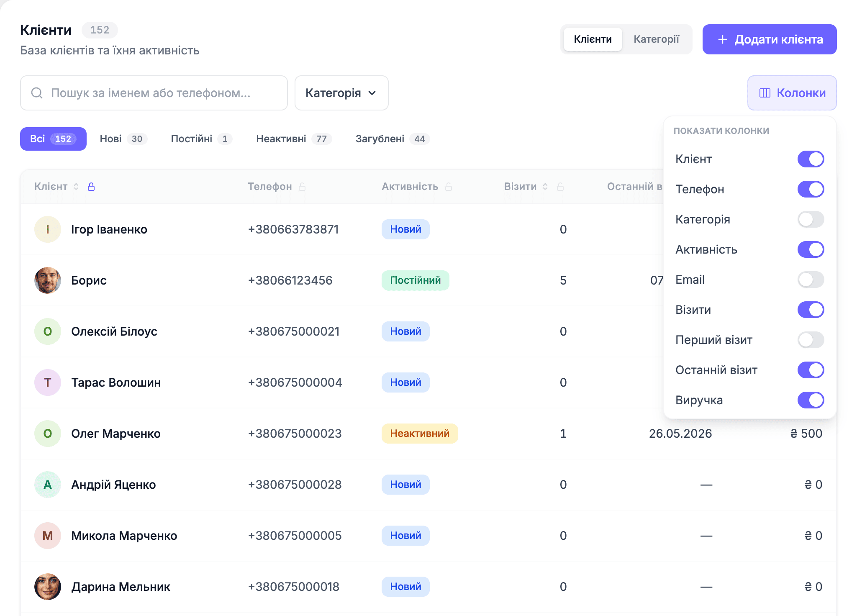Screen dimensions: 857x616
Task: Turn off the Активність column switch
Action: (x=811, y=249)
